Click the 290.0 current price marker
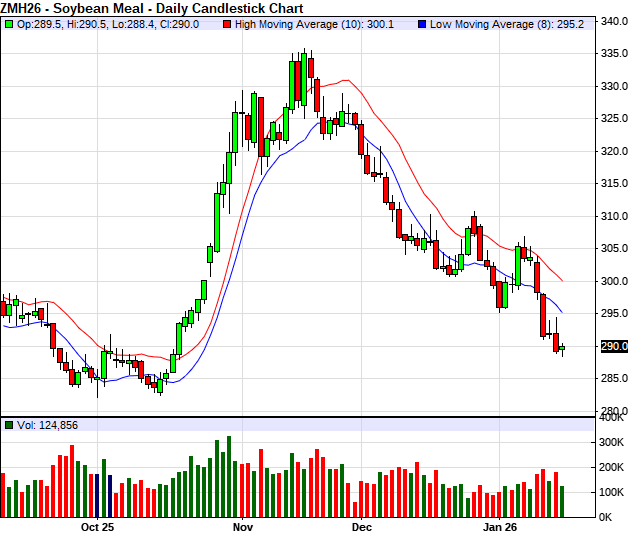The width and height of the screenshot is (640, 536). pos(614,346)
